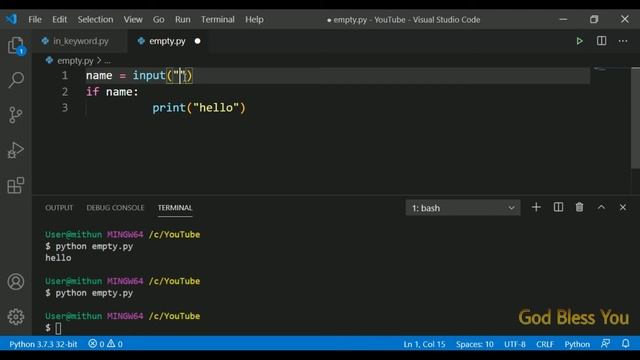The image size is (640, 360).
Task: Click first '$ python empty.py' command
Action: tap(89, 246)
